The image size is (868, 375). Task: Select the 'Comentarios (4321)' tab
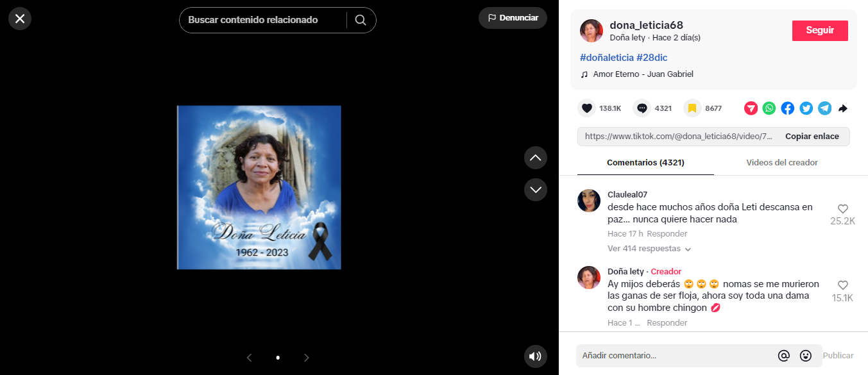click(645, 162)
